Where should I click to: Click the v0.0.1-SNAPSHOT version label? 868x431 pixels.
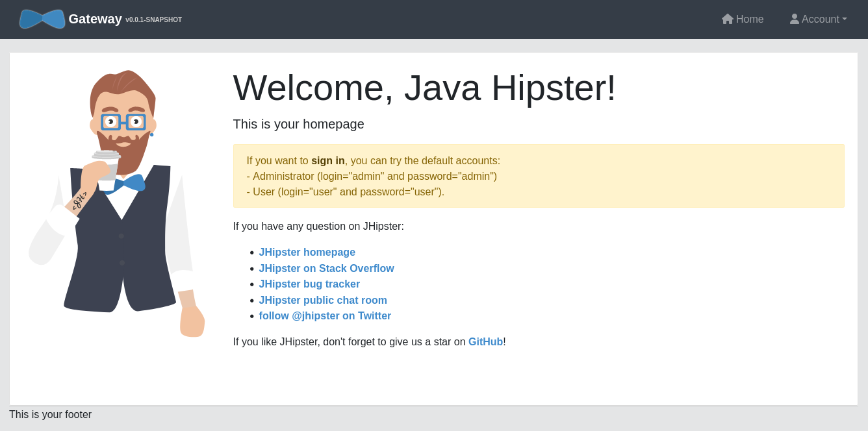pos(153,20)
